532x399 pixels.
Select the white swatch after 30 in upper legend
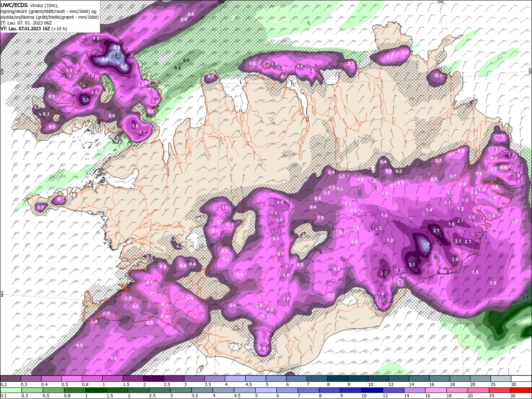521,379
